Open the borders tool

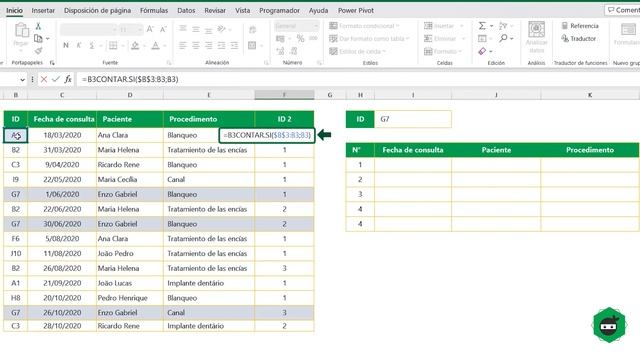tap(113, 45)
